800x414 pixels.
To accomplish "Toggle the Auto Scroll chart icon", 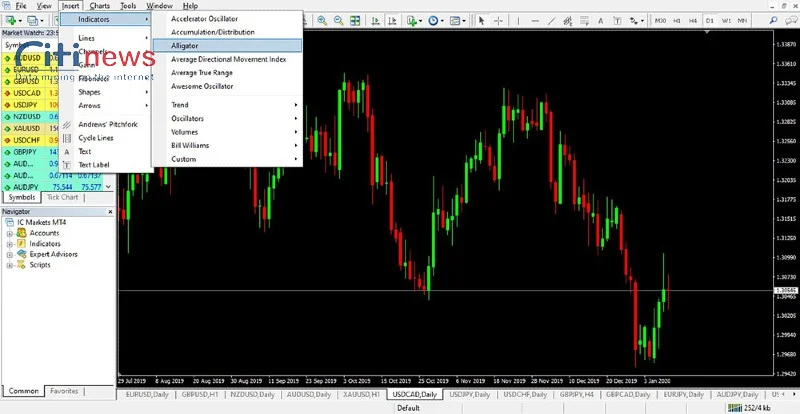I will 376,20.
